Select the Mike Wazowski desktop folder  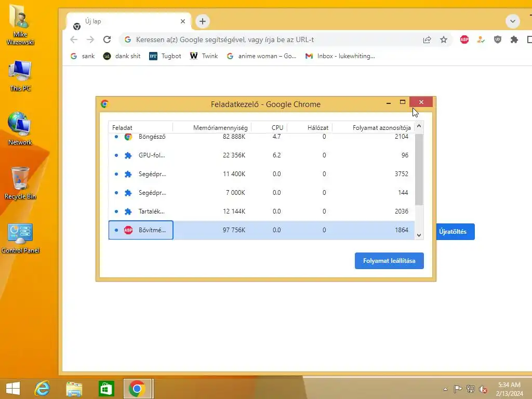coord(20,25)
